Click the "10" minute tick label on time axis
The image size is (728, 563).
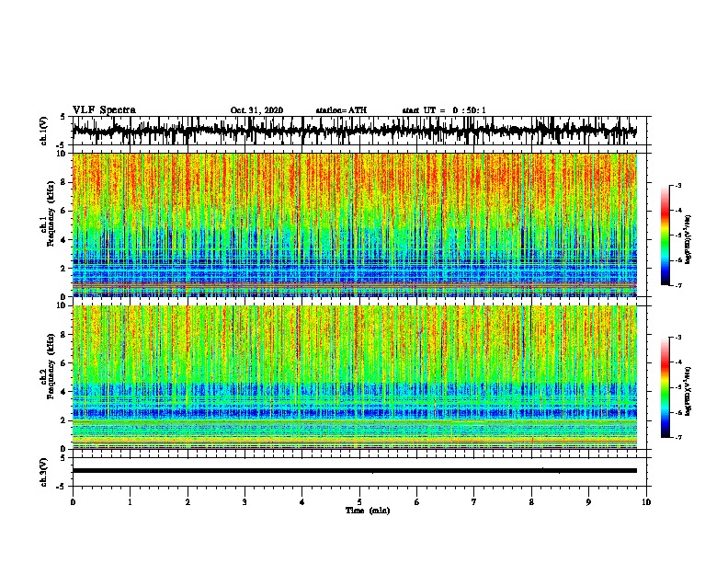pos(646,502)
